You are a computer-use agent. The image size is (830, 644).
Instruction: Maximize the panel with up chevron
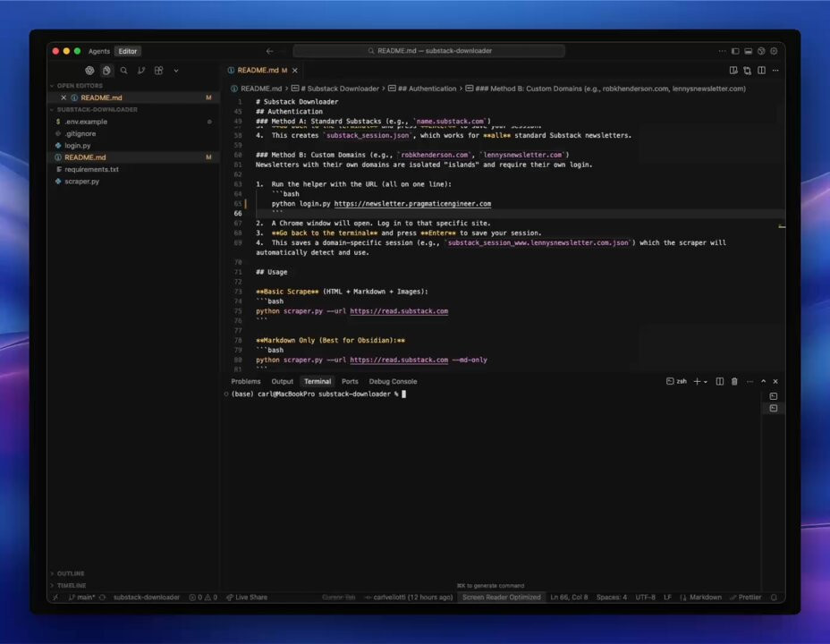763,382
